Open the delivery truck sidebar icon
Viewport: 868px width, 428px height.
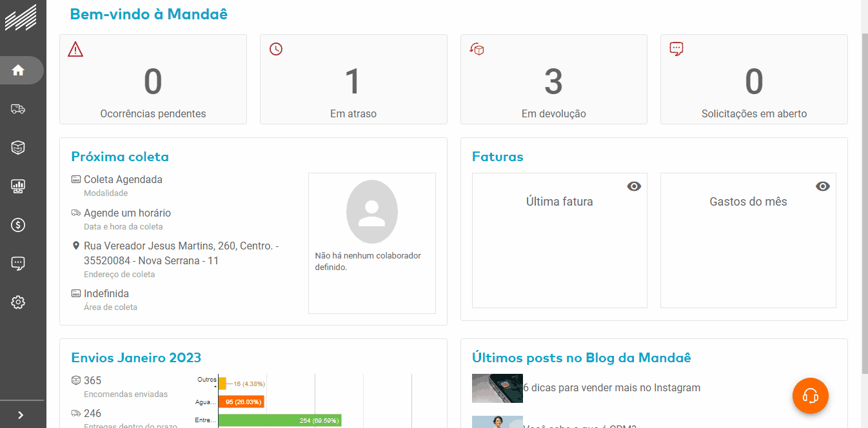coord(18,109)
